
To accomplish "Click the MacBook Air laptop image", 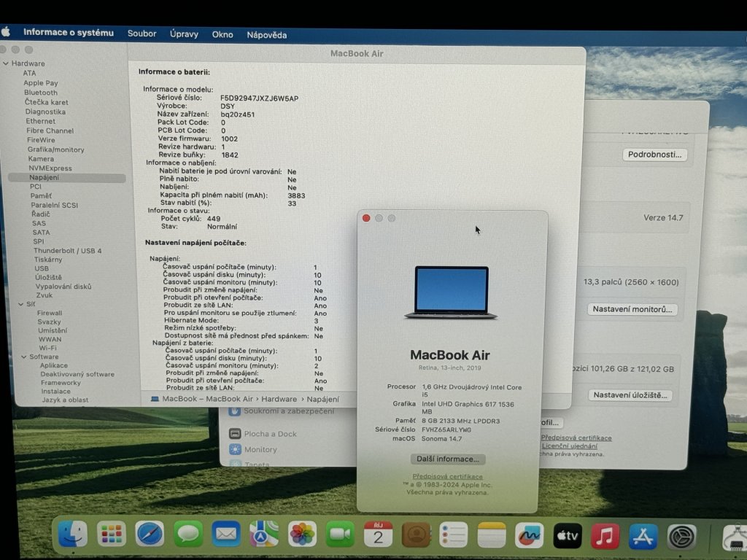I will [451, 292].
